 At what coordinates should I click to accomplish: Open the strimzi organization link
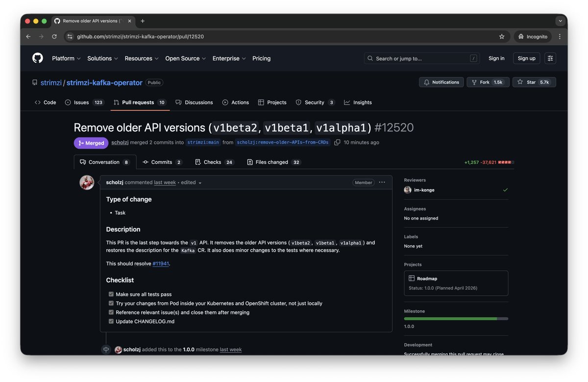pyautogui.click(x=51, y=83)
